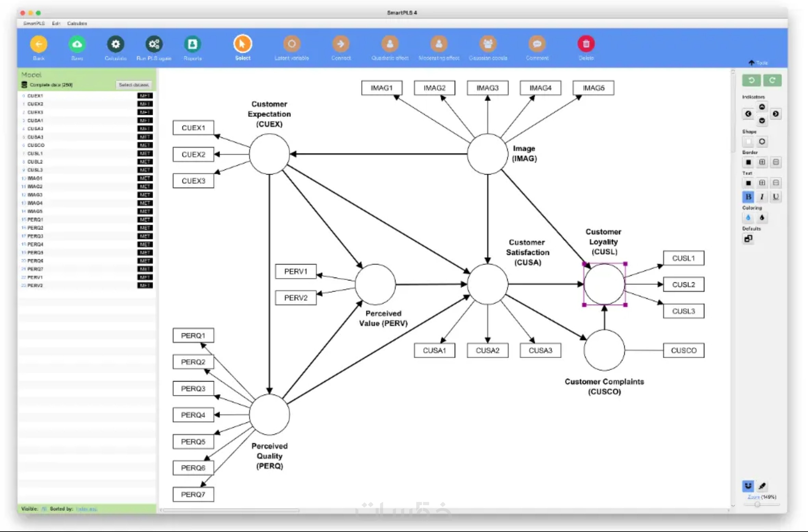This screenshot has width=808, height=532.
Task: Change the Visible filter setting
Action: pos(44,509)
